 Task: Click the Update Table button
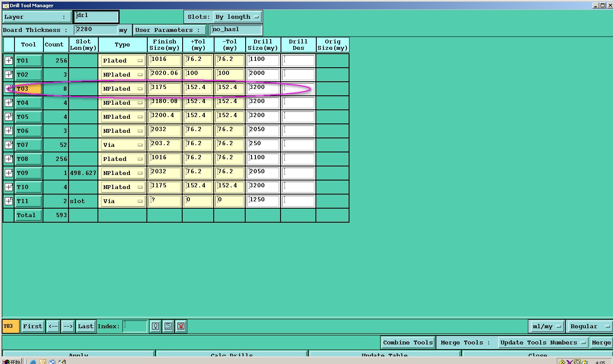tap(385, 354)
